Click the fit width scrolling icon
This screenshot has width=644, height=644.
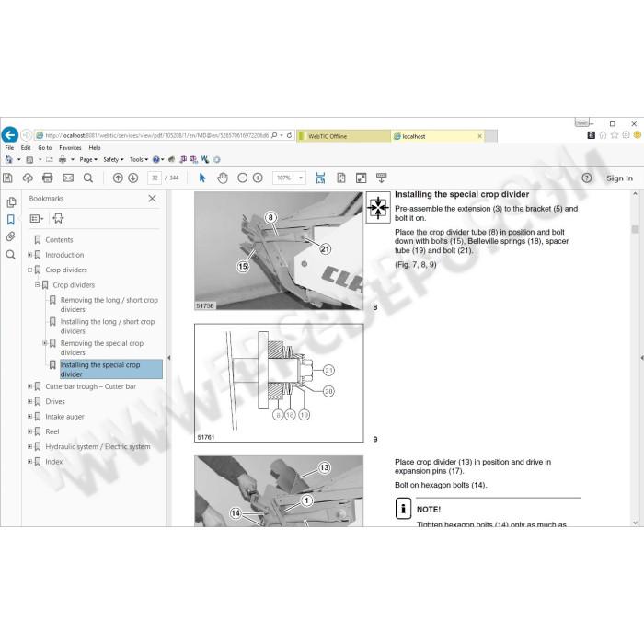point(321,178)
